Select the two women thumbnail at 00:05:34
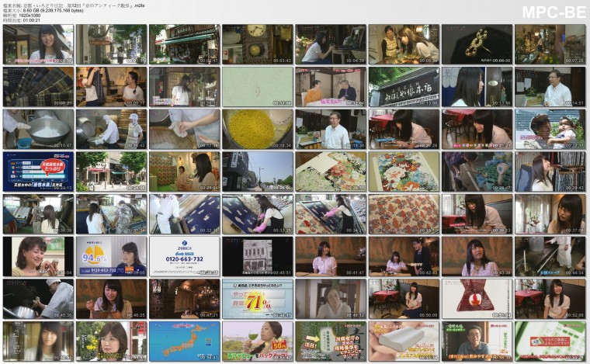The height and width of the screenshot is (364, 590). coord(404,44)
